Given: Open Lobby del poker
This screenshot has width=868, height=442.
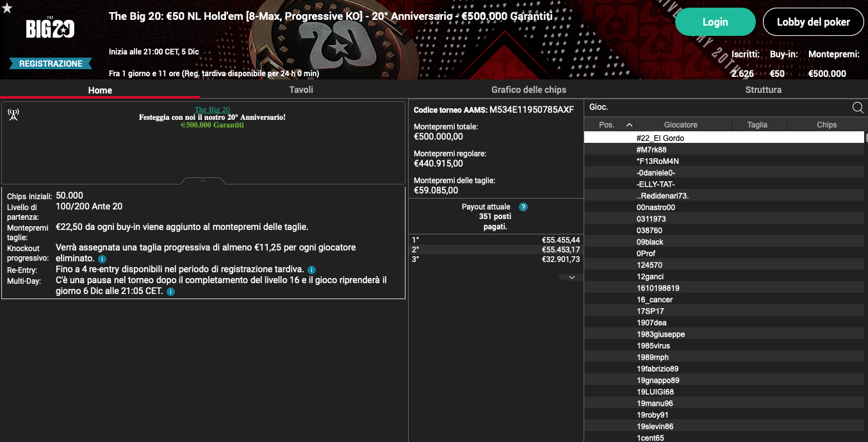Looking at the screenshot, I should (813, 22).
